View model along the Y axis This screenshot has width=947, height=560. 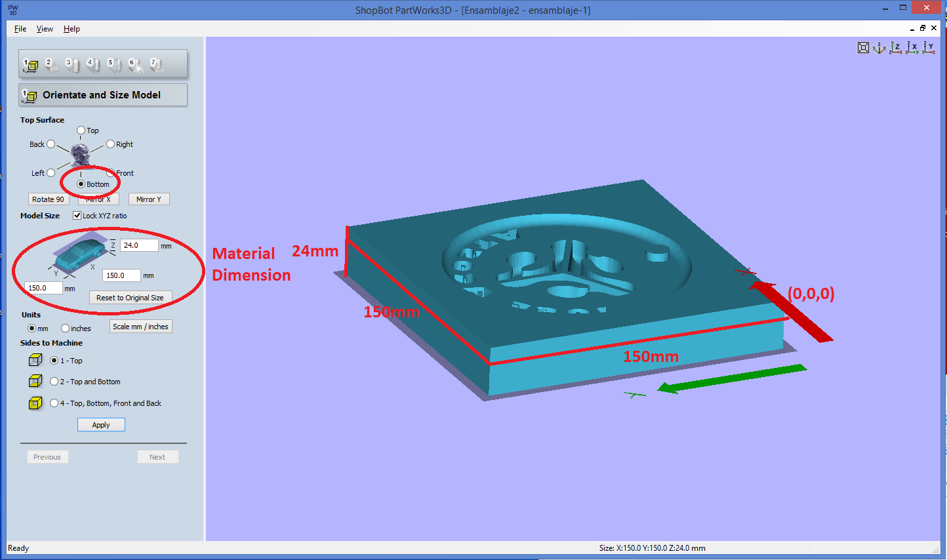(x=929, y=47)
